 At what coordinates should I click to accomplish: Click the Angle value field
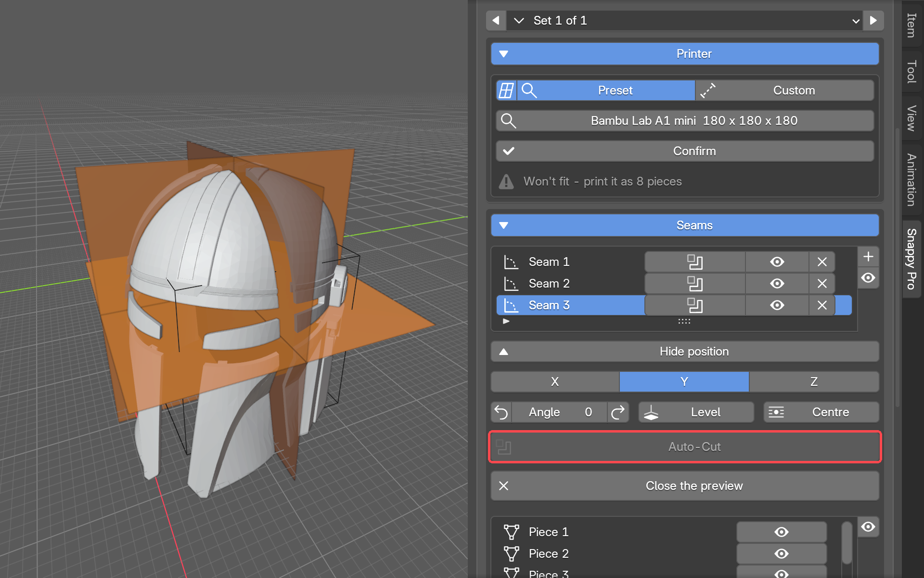click(x=560, y=412)
